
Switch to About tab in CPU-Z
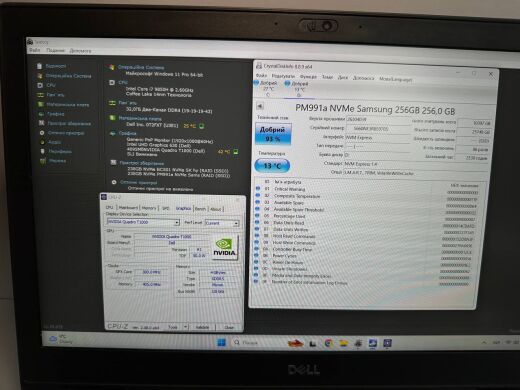click(x=216, y=209)
